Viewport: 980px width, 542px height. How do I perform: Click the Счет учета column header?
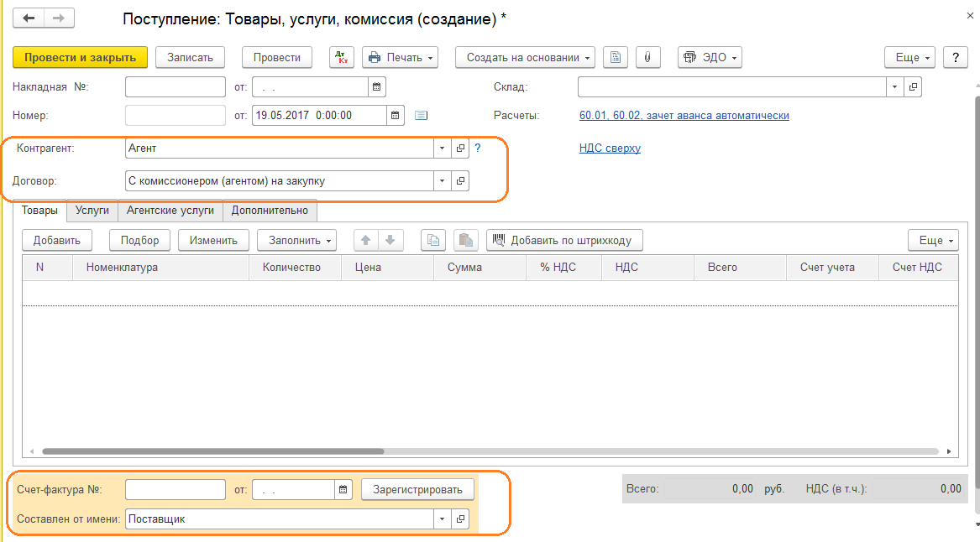point(832,268)
